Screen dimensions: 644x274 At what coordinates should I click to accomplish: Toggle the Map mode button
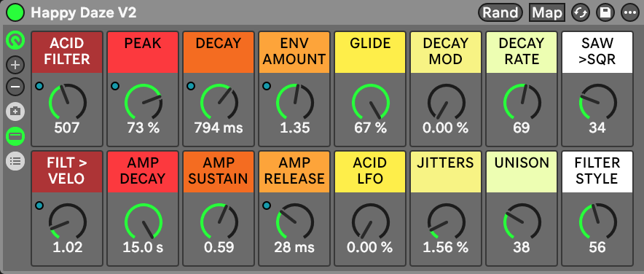pyautogui.click(x=546, y=12)
